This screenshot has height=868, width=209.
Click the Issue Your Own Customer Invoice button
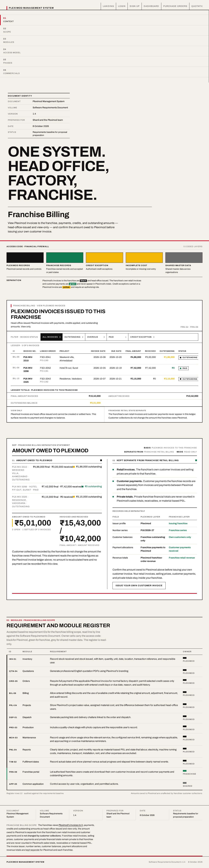[x=139, y=586]
